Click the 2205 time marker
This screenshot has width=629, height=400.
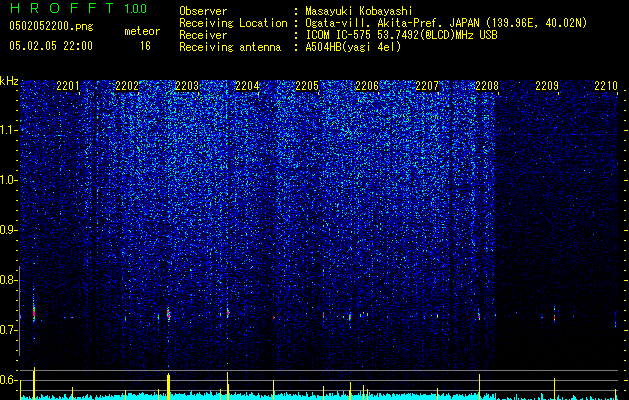click(307, 86)
